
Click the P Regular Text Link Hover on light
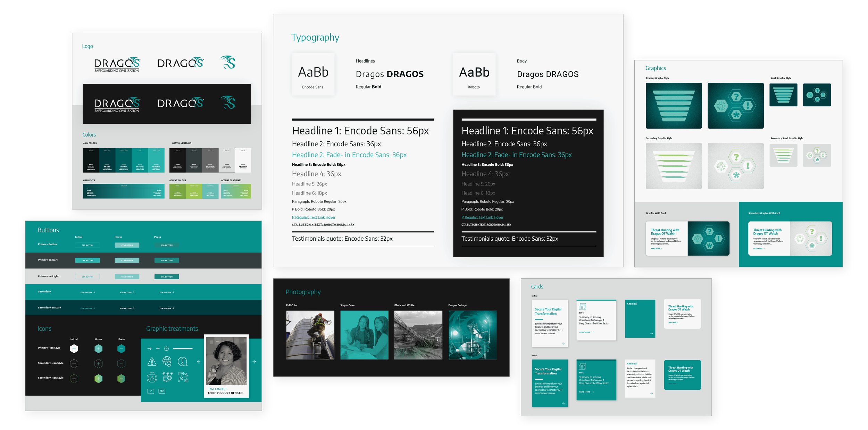tap(314, 217)
